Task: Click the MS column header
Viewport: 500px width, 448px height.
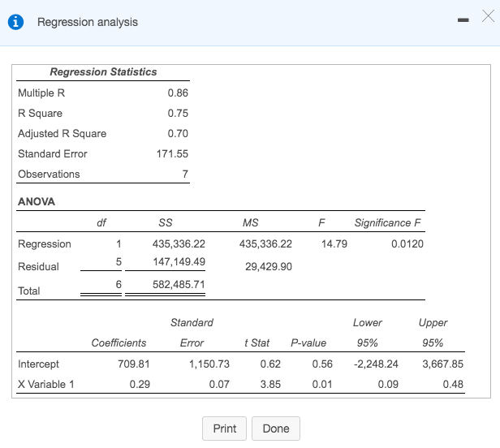Action: pyautogui.click(x=251, y=222)
